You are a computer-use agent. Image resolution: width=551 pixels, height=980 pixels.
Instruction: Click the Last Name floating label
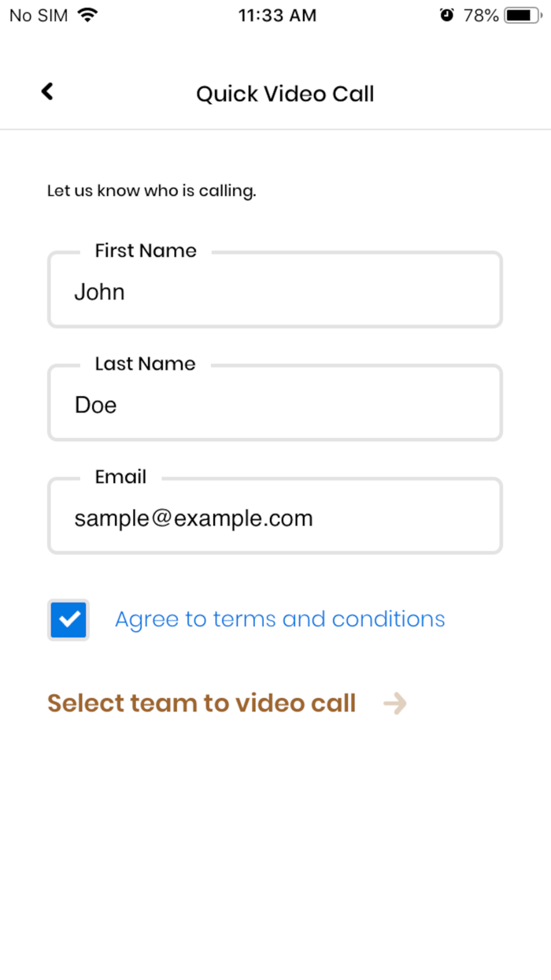(145, 364)
